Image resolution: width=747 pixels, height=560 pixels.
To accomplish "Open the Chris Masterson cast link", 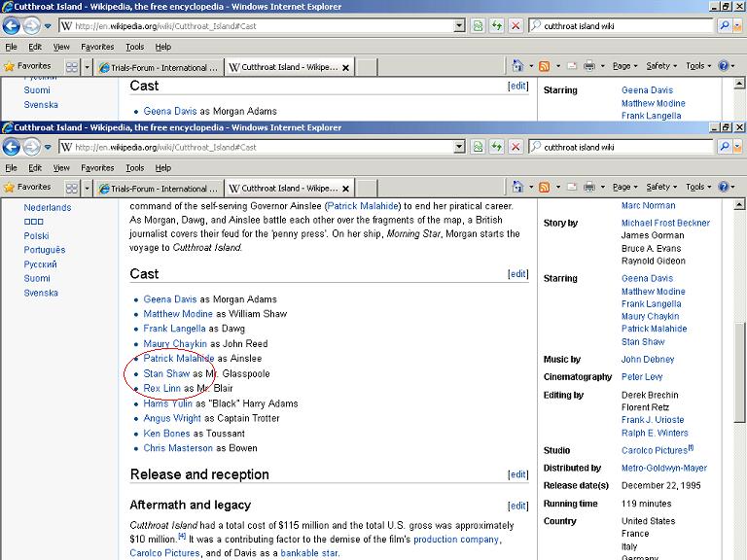I will click(x=178, y=448).
